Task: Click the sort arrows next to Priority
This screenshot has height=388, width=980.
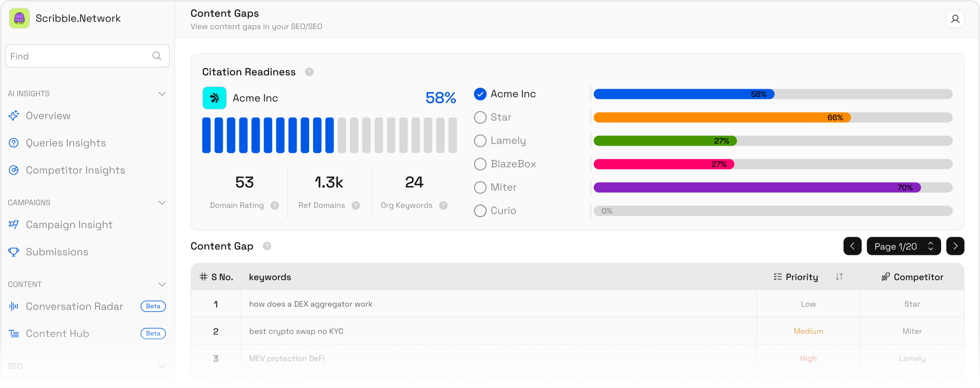Action: [839, 277]
